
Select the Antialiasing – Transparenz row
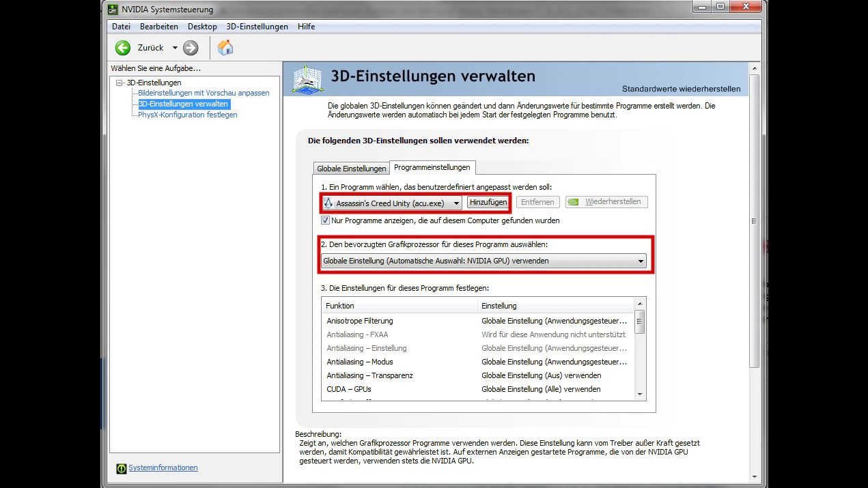pyautogui.click(x=477, y=375)
